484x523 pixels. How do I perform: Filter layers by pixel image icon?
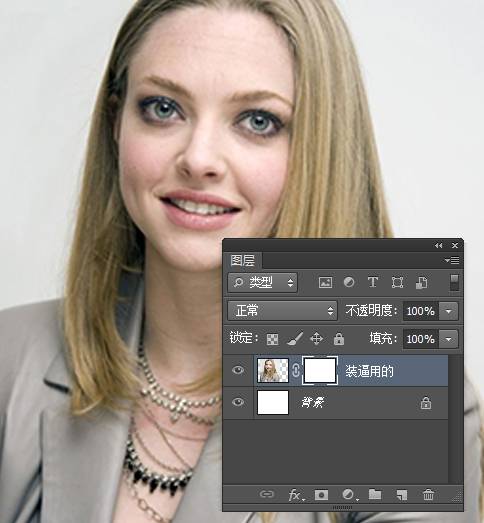[325, 283]
